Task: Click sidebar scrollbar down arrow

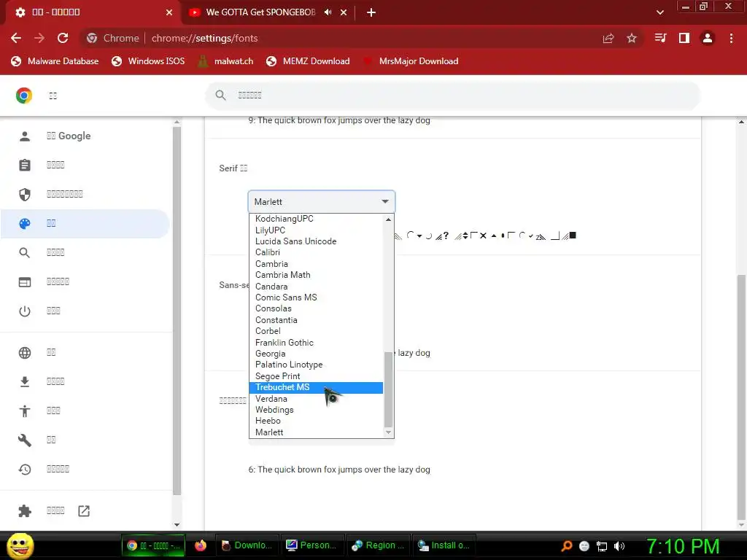Action: [x=177, y=525]
